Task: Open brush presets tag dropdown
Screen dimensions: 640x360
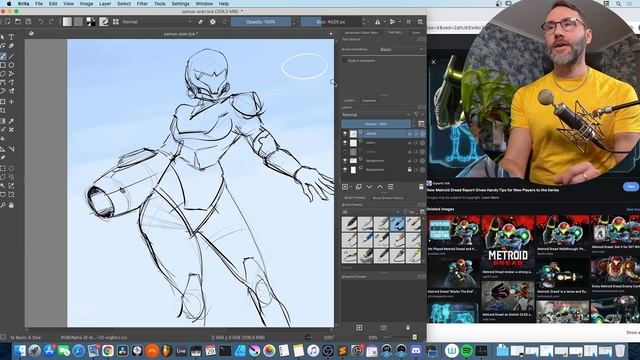Action: click(371, 212)
